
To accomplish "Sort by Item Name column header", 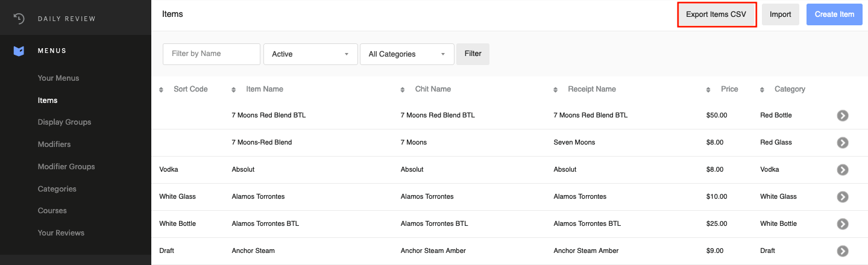I will coord(264,89).
